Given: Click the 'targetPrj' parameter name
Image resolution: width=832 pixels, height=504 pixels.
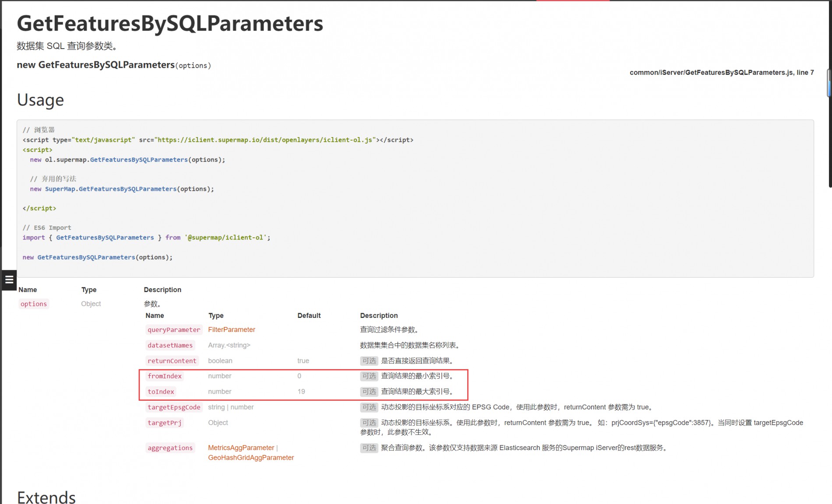Looking at the screenshot, I should point(164,423).
